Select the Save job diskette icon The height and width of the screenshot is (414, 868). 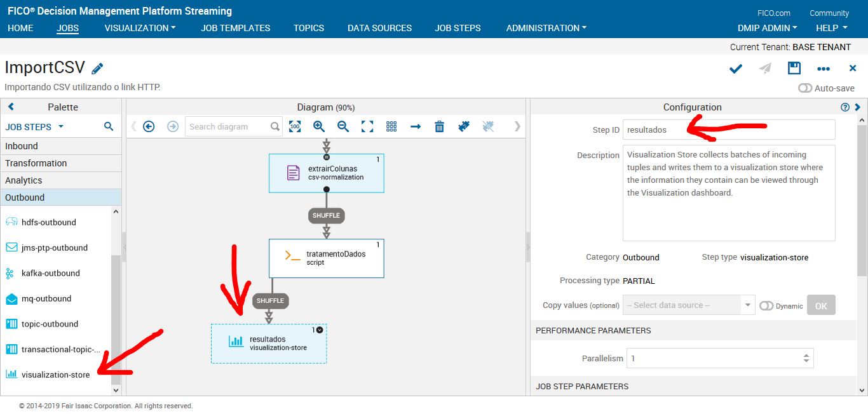pyautogui.click(x=794, y=68)
